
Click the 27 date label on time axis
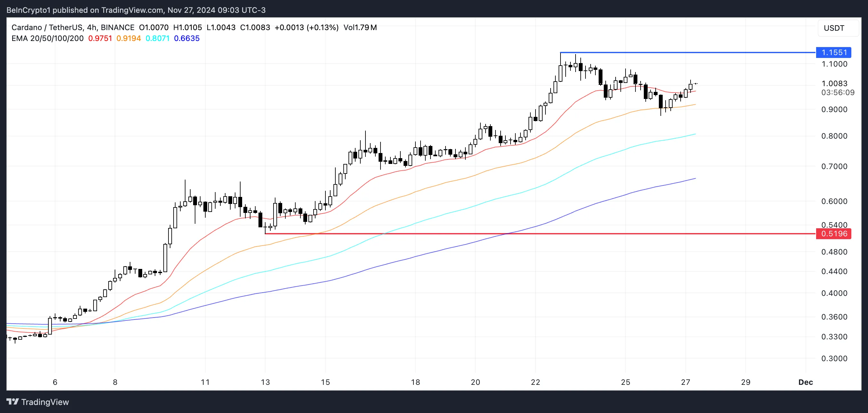point(685,382)
